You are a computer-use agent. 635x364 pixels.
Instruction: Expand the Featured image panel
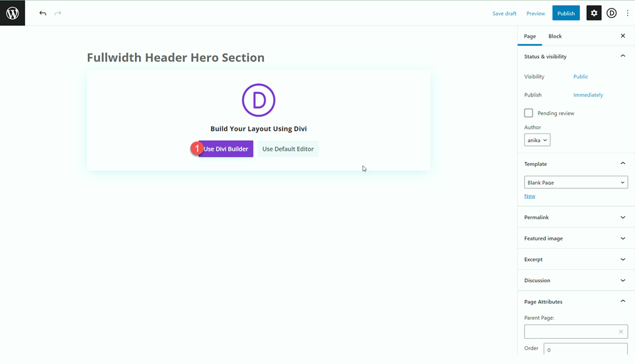click(575, 238)
